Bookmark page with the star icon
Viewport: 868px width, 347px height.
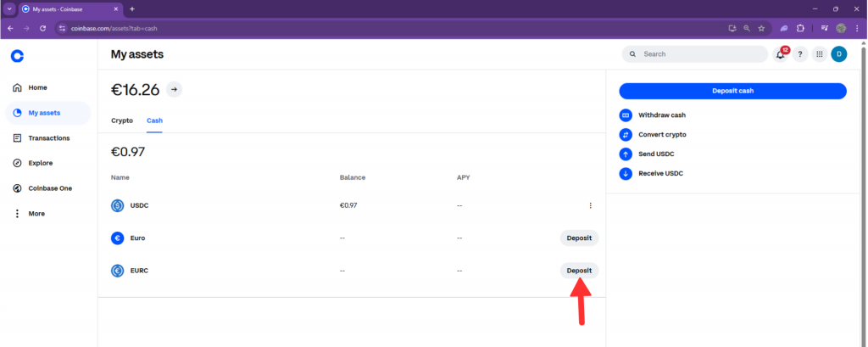[x=761, y=28]
